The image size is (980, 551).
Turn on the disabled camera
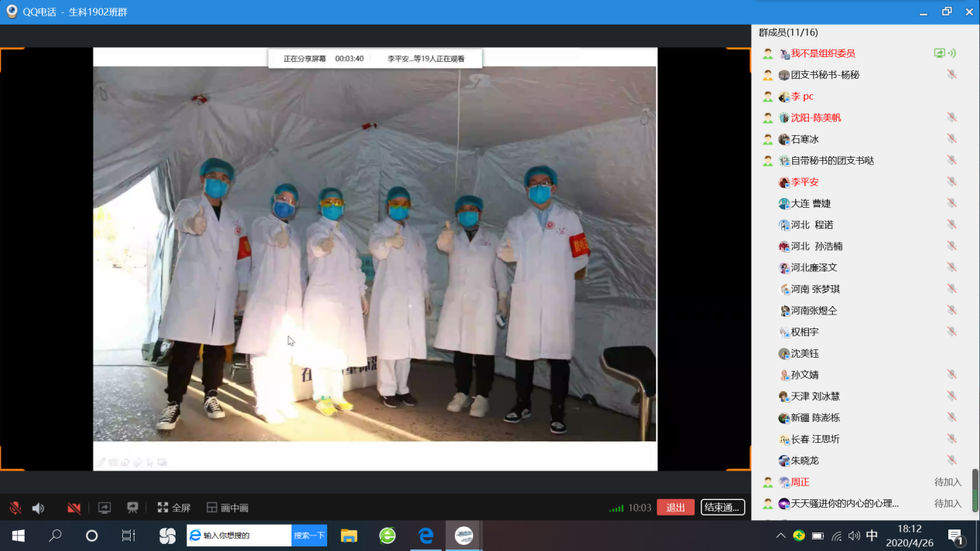74,508
